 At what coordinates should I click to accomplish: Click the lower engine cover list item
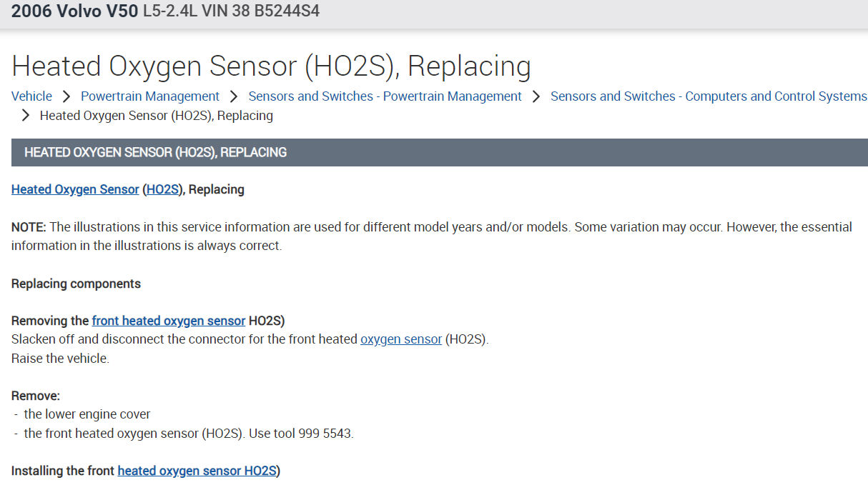click(87, 414)
